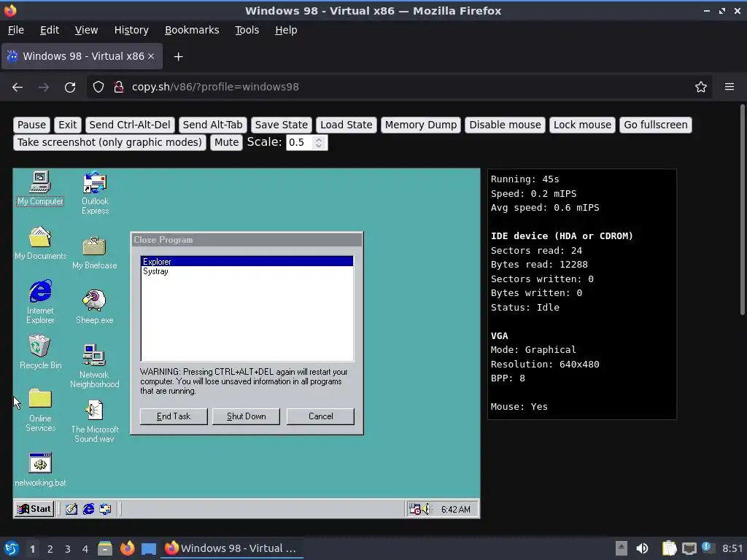Screen dimensions: 747x560
Task: Select Systray in the task list
Action: tap(247, 271)
